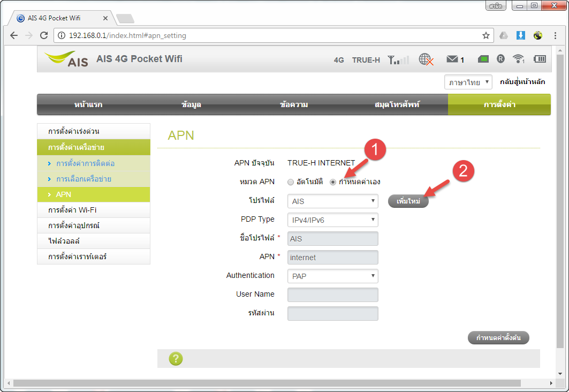Open the ภาษาไทย language dropdown

tap(468, 82)
